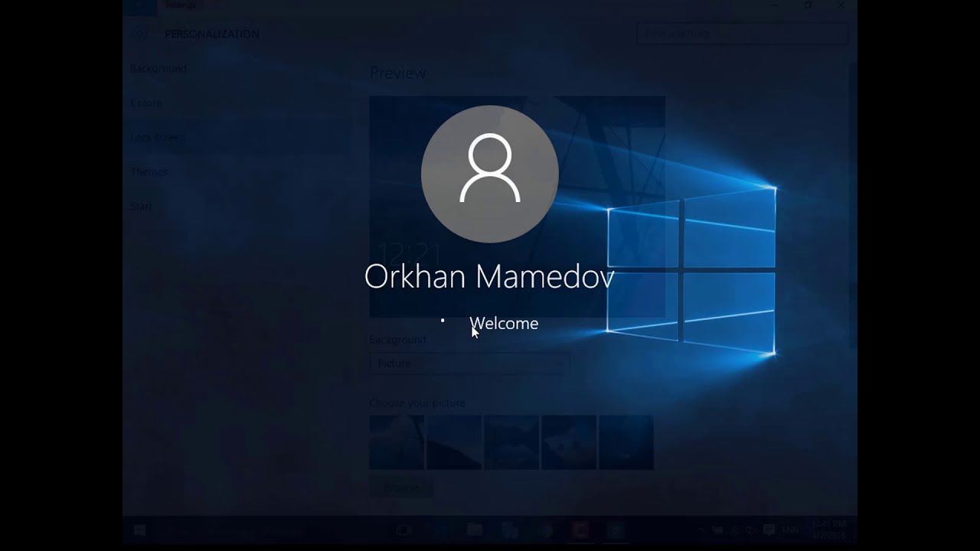Click the Welcome sign-in message
This screenshot has height=551, width=980.
[x=504, y=323]
